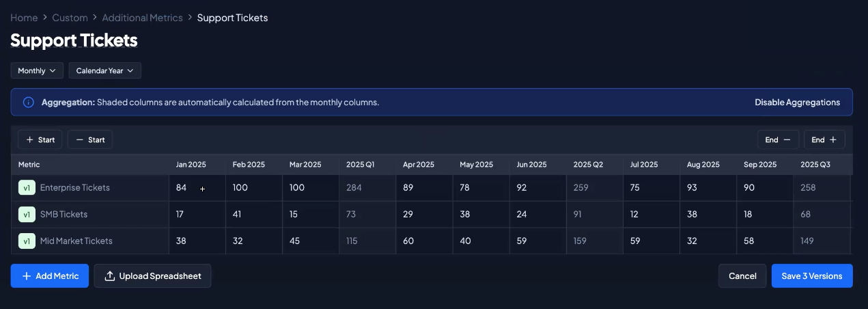Add a column with plus Start button
This screenshot has width=868, height=309.
coord(40,139)
